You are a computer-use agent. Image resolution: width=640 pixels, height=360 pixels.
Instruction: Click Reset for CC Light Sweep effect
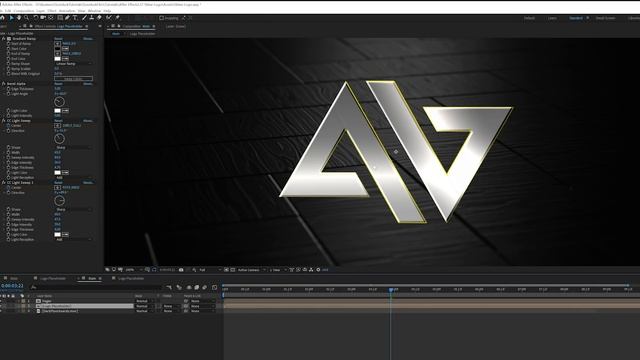tap(58, 121)
